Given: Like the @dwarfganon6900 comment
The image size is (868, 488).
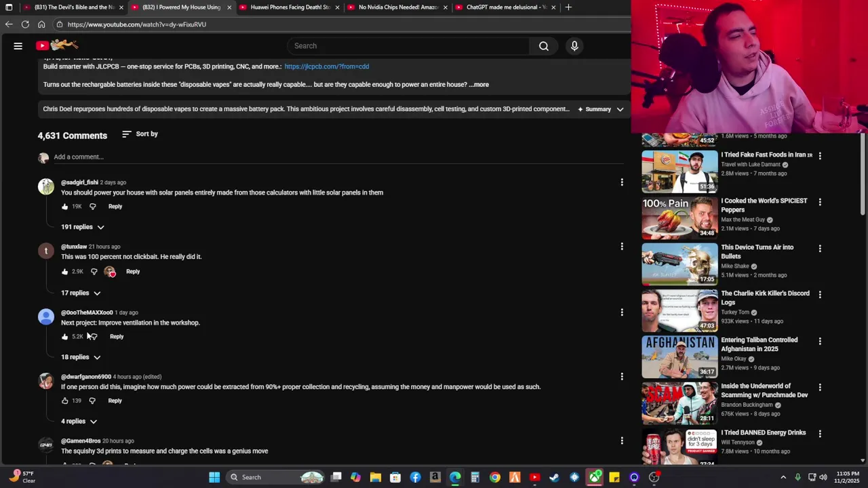Looking at the screenshot, I should [x=65, y=401].
